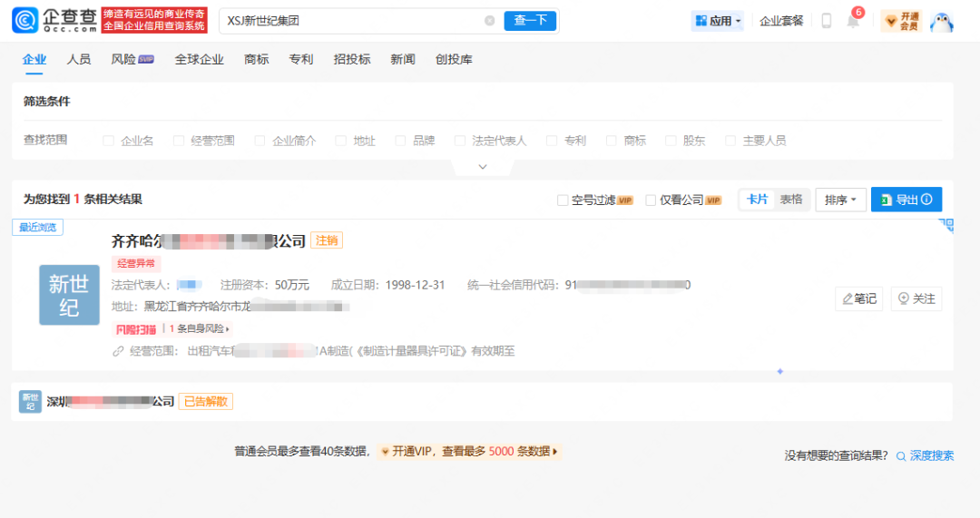Viewport: 980px width, 518px height.
Task: Switch to 表格 view
Action: click(x=791, y=200)
